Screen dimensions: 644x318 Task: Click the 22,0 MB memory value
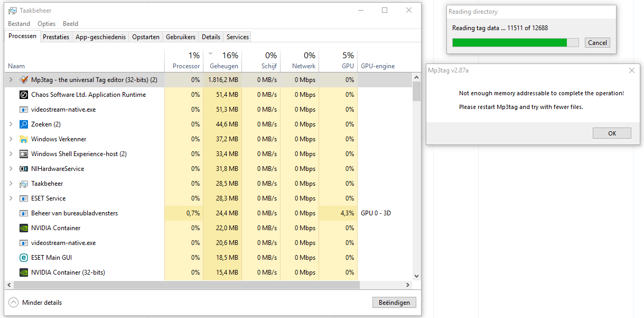tap(227, 228)
